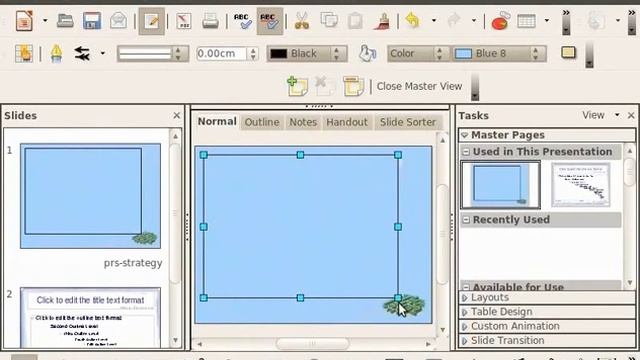The image size is (640, 360).
Task: Insert a Chart using the chart icon
Action: coord(500,20)
